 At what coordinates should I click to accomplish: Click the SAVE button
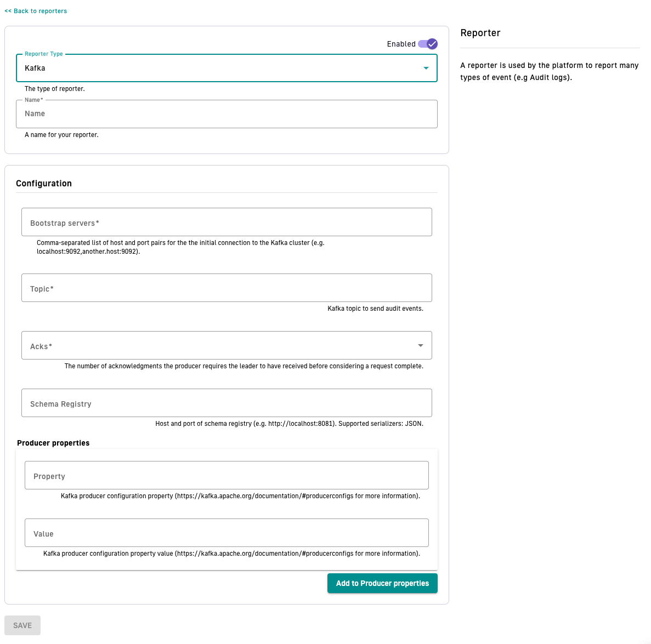(22, 625)
